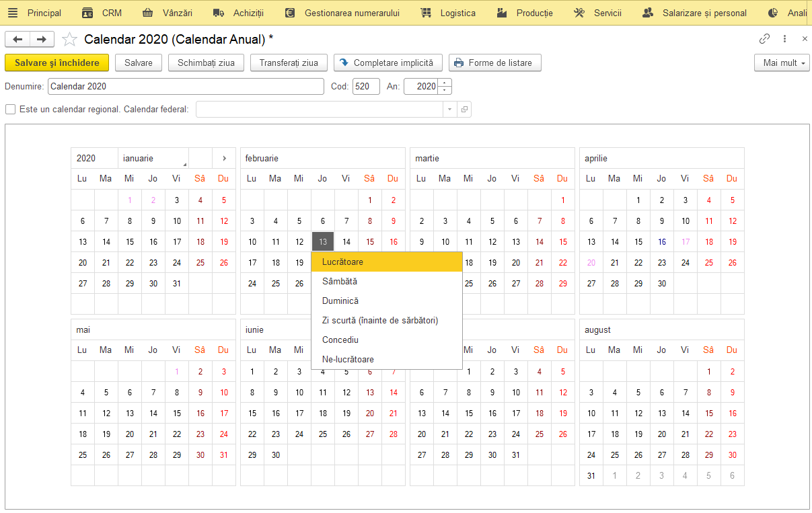812x513 pixels.
Task: Click the Vânzări basket icon
Action: click(x=148, y=13)
